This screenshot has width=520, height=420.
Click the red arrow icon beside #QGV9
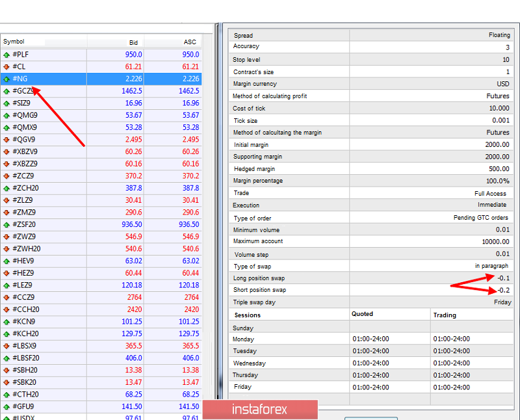[6, 140]
